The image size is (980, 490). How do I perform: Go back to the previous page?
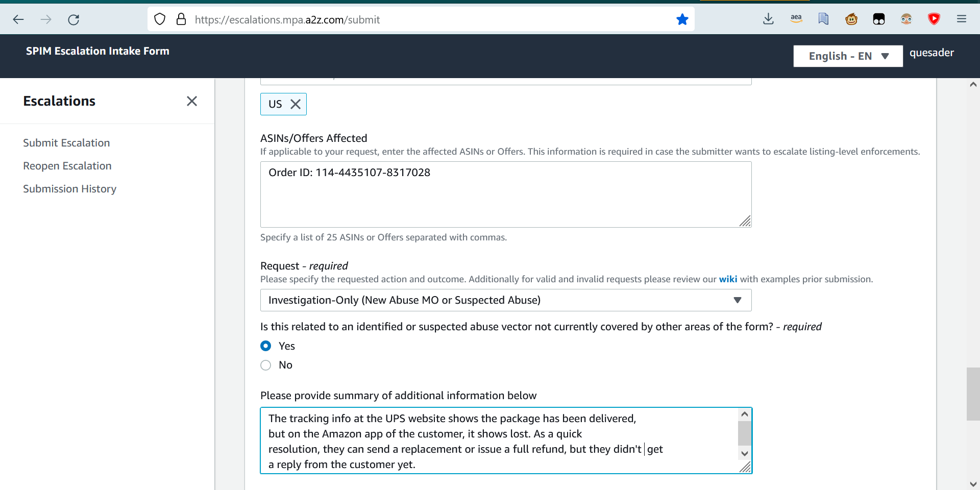(18, 19)
